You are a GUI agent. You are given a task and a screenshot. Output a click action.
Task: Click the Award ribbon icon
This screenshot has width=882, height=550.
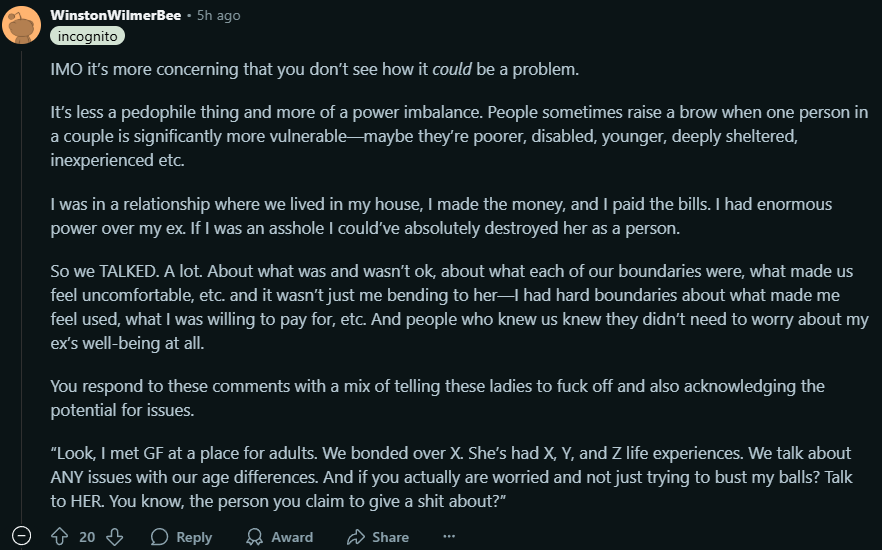(x=254, y=537)
